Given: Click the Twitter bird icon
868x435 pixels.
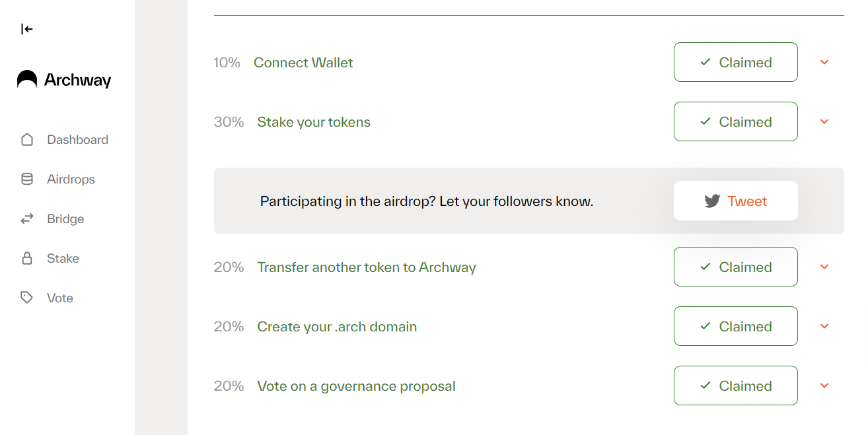Looking at the screenshot, I should [x=712, y=201].
